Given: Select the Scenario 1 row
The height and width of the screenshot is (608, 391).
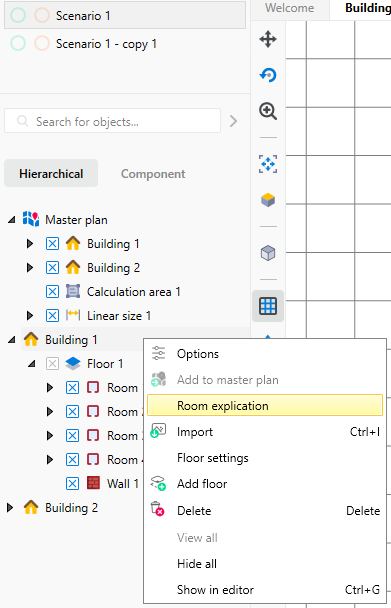Looking at the screenshot, I should 125,15.
